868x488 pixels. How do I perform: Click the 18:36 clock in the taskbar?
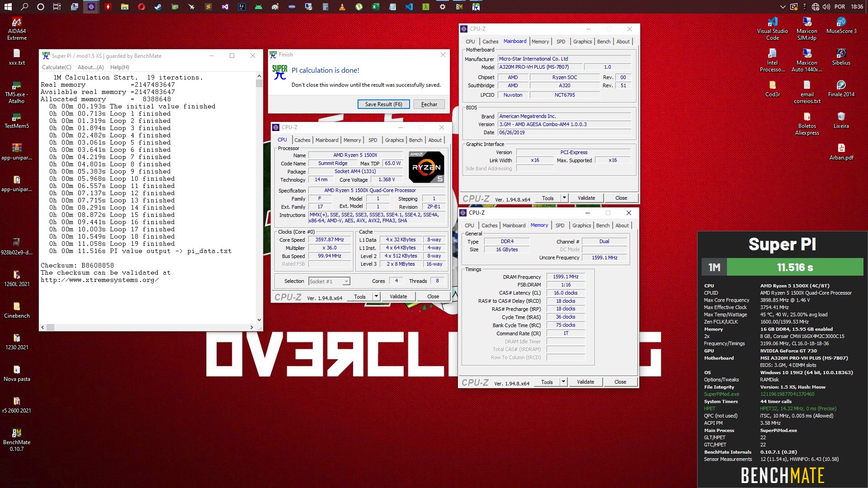point(857,7)
